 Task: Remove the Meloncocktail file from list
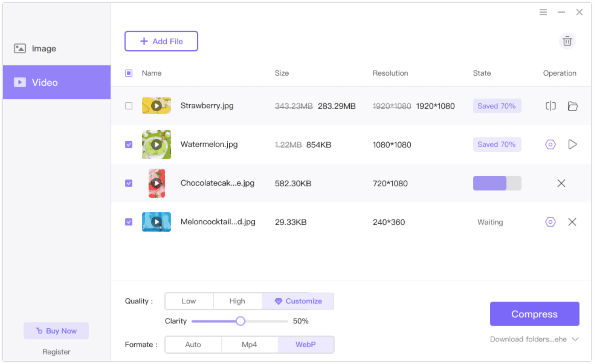pyautogui.click(x=572, y=222)
